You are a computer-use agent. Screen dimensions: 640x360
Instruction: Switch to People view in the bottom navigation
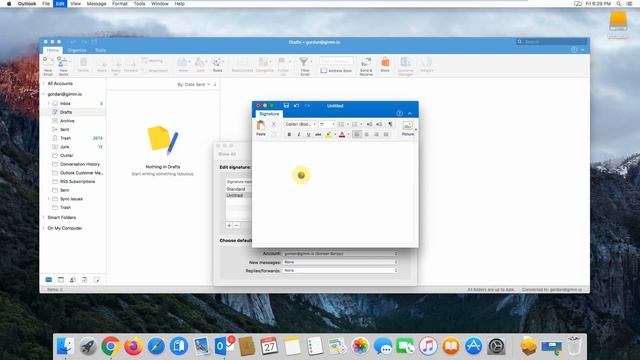click(73, 280)
